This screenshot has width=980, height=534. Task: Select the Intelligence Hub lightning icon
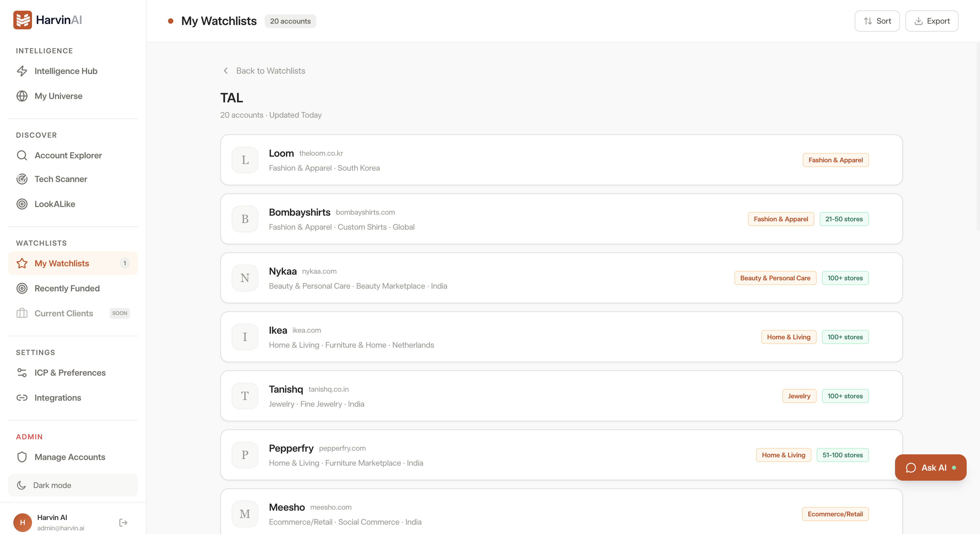pos(22,71)
